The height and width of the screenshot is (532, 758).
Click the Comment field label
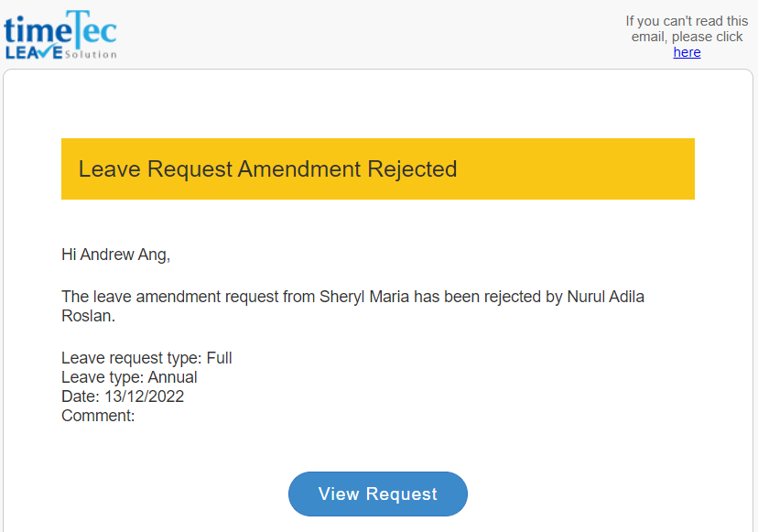pos(98,416)
